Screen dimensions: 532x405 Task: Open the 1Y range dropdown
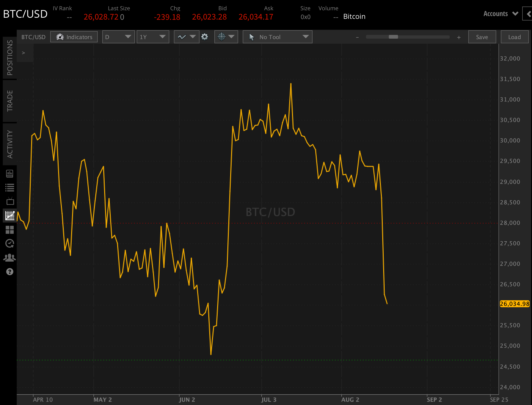[153, 37]
